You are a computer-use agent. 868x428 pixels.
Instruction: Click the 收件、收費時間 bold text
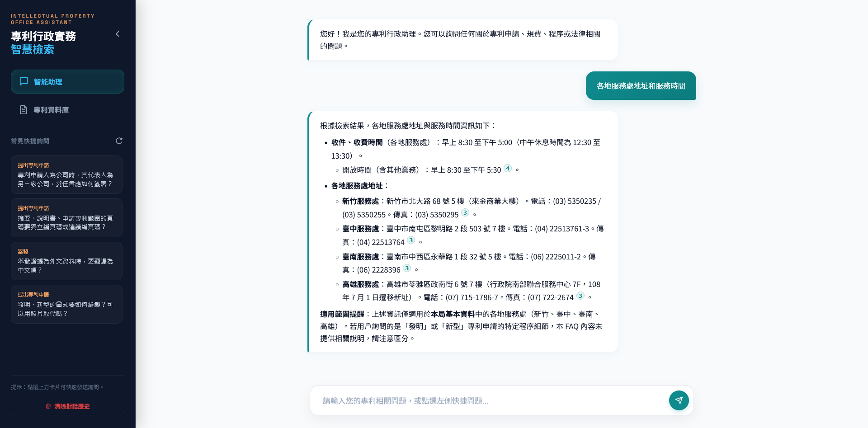357,142
